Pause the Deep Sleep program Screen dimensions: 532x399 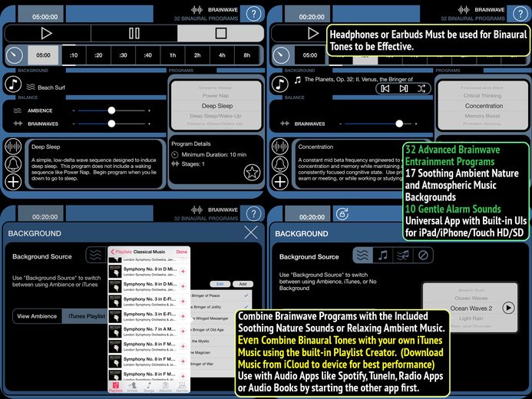[134, 33]
